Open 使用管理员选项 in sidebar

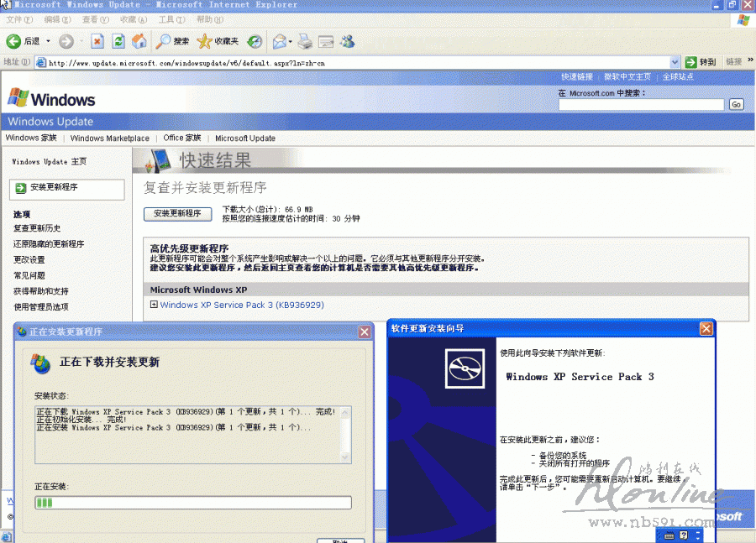pos(41,307)
